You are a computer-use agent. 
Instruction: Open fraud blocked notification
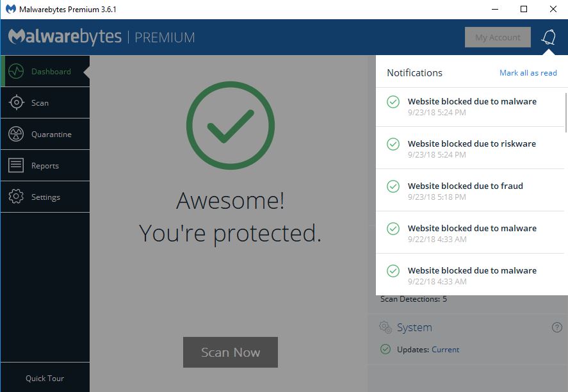tap(470, 191)
